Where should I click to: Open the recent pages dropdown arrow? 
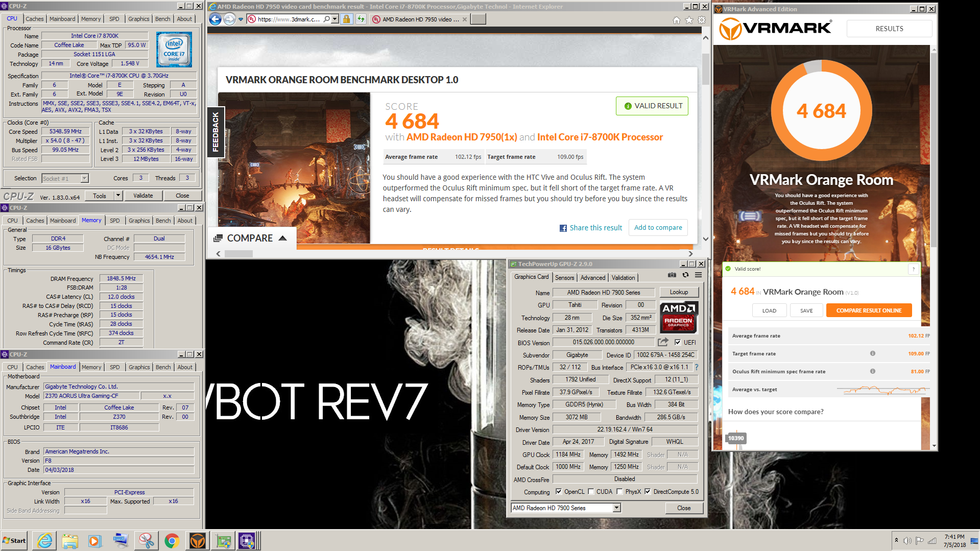(x=241, y=19)
